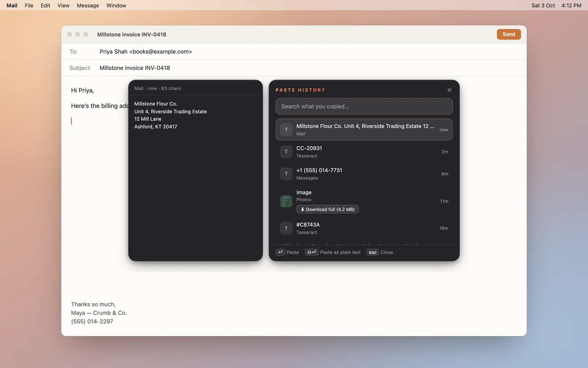Click the text icon beside +1 (555) 014-7731
Viewport: 588px width, 368px height.
[x=286, y=174]
